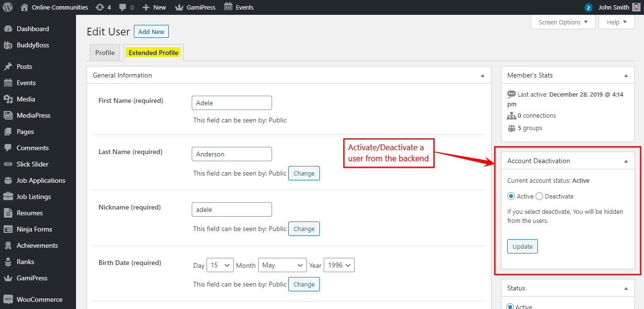The width and height of the screenshot is (644, 309).
Task: Open the Extended Profile tab
Action: [153, 53]
